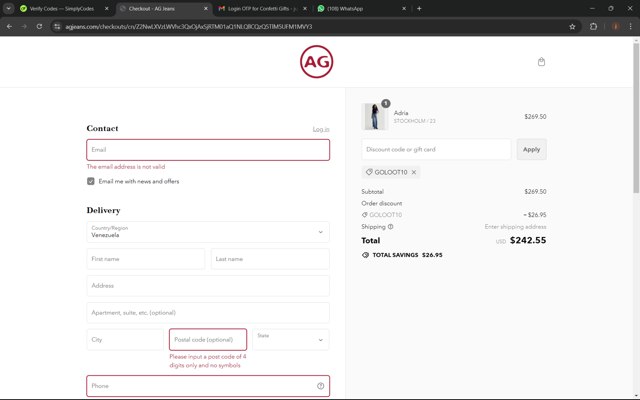Image resolution: width=640 pixels, height=400 pixels.
Task: Click the total savings tag icon
Action: click(x=365, y=255)
